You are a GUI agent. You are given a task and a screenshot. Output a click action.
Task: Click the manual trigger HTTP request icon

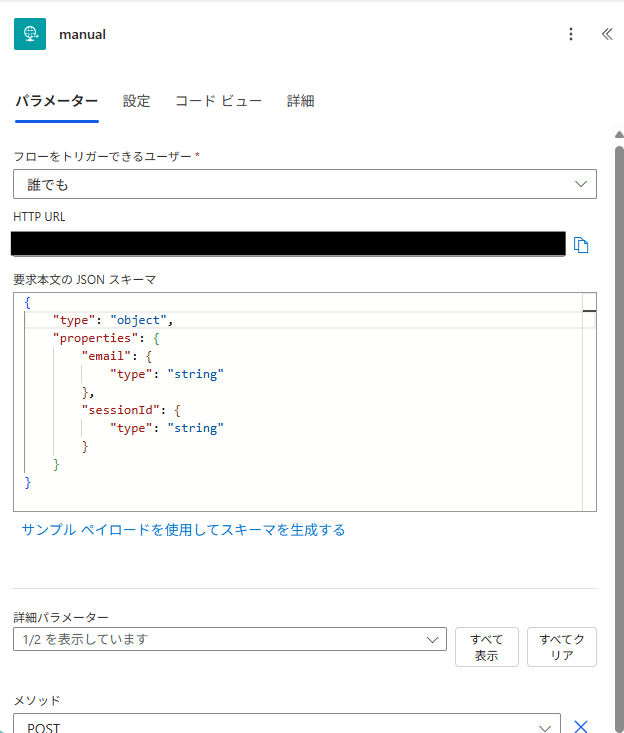click(30, 34)
